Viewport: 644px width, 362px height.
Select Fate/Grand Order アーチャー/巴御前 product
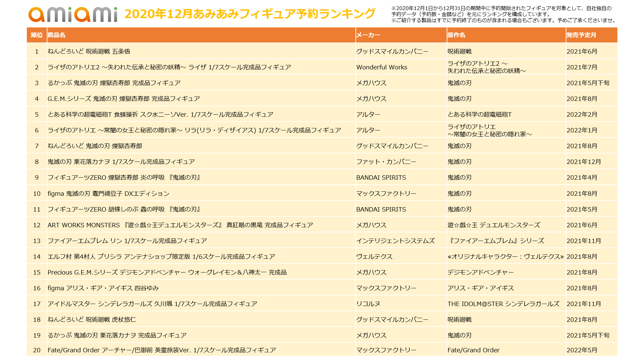(162, 350)
